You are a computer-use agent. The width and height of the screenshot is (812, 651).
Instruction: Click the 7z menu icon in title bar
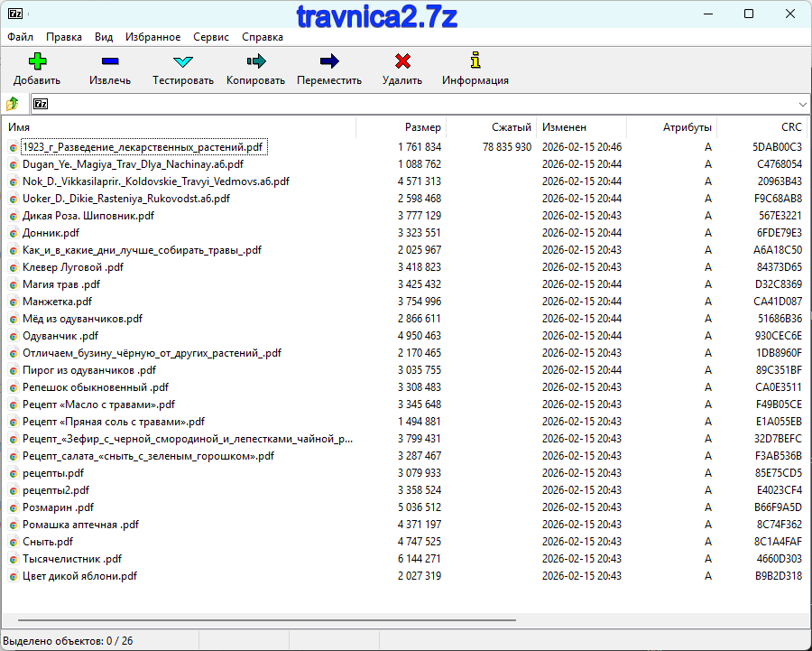[13, 14]
